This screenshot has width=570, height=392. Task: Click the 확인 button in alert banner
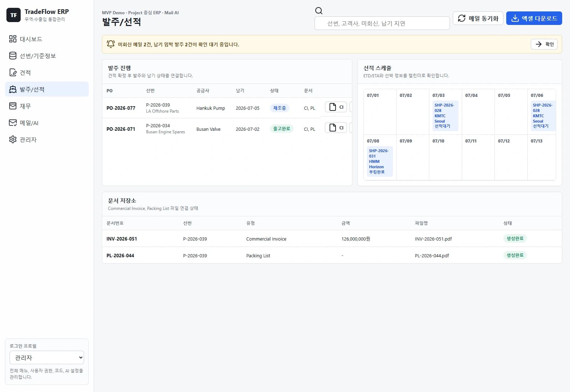coord(544,44)
